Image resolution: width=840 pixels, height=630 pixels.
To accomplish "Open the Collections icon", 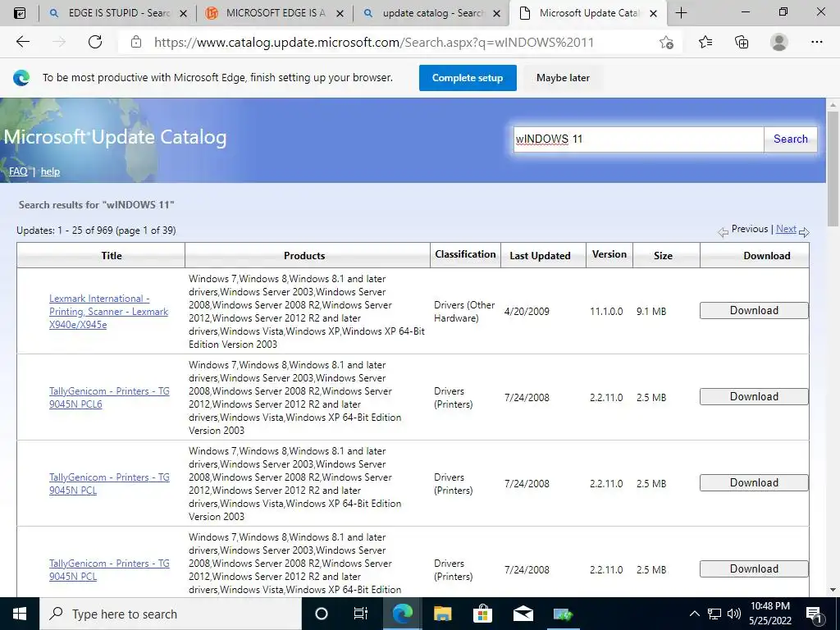I will click(742, 42).
